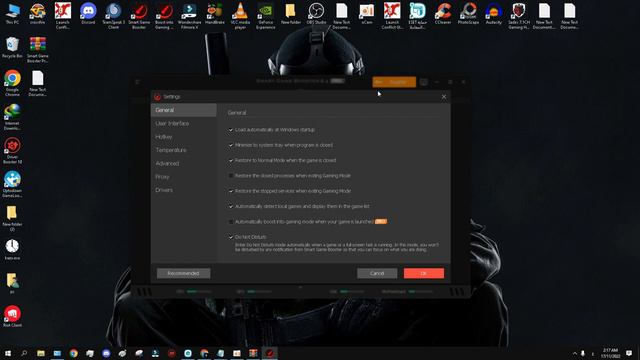Viewport: 640px width, 360px height.
Task: Open the Riot Client desktop icon
Action: [12, 317]
